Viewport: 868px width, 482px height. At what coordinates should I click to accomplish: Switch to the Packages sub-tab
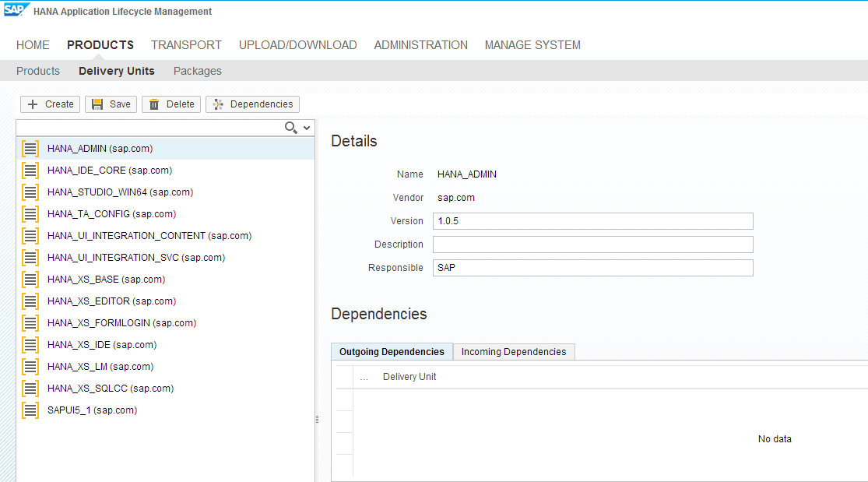(198, 71)
